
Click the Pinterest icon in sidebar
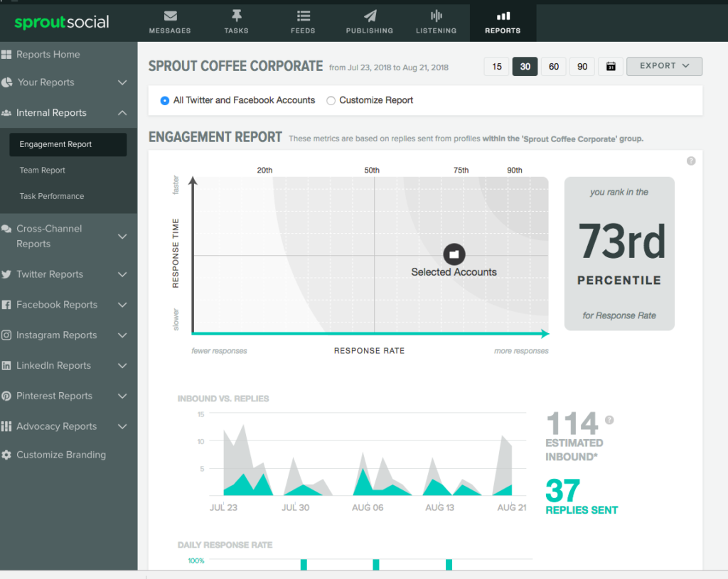tap(6, 396)
